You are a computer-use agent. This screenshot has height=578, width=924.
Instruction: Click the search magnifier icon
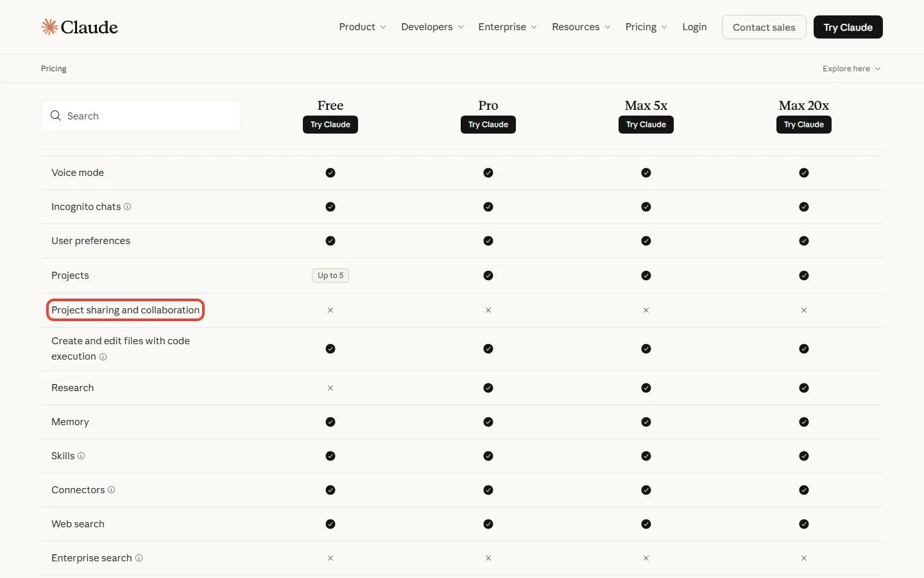pyautogui.click(x=56, y=116)
